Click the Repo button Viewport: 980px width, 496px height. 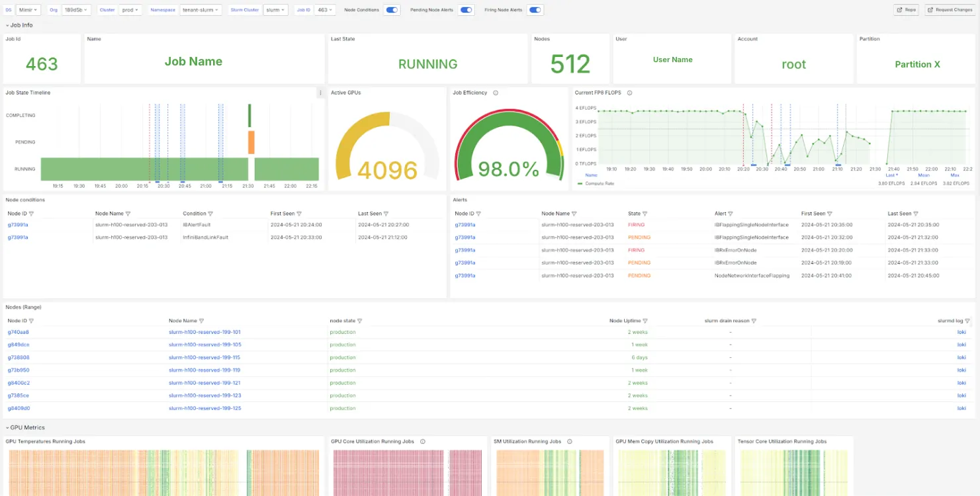click(906, 10)
